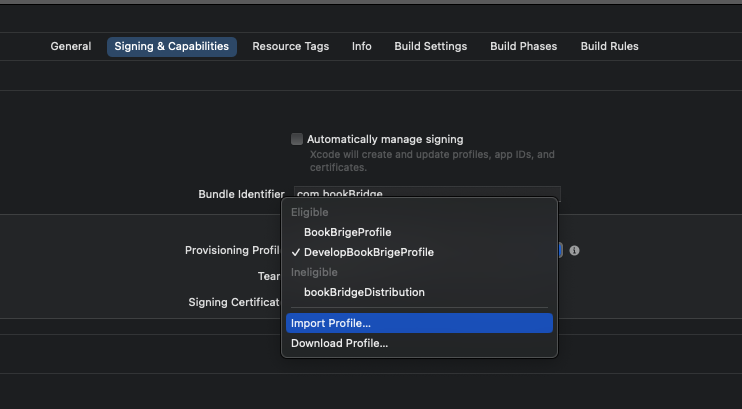Image resolution: width=742 pixels, height=409 pixels.
Task: Click the Bundle Identifier label
Action: [x=241, y=194]
